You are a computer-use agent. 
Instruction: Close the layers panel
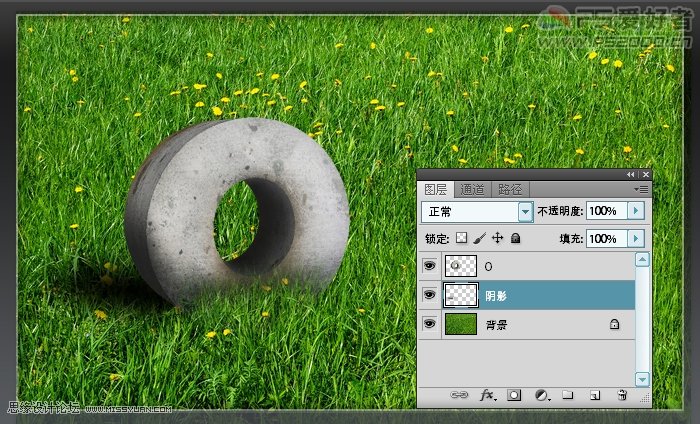tap(646, 175)
